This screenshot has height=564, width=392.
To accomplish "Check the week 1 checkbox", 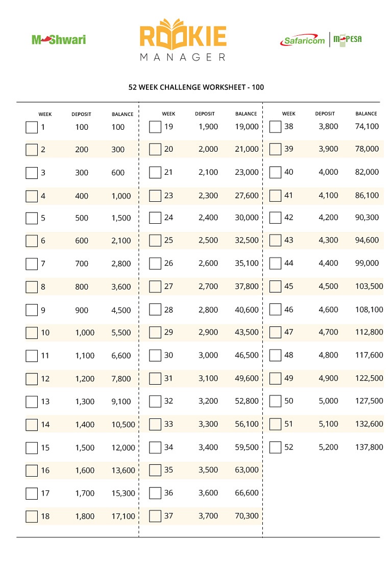I will [x=32, y=127].
